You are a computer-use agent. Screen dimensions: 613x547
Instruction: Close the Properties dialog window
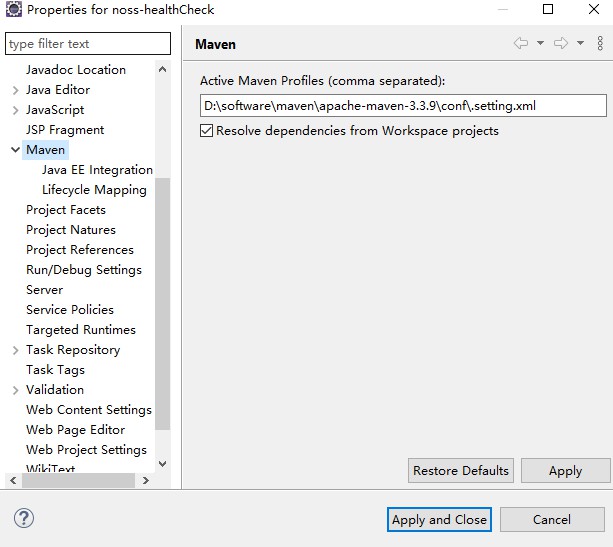(x=594, y=9)
